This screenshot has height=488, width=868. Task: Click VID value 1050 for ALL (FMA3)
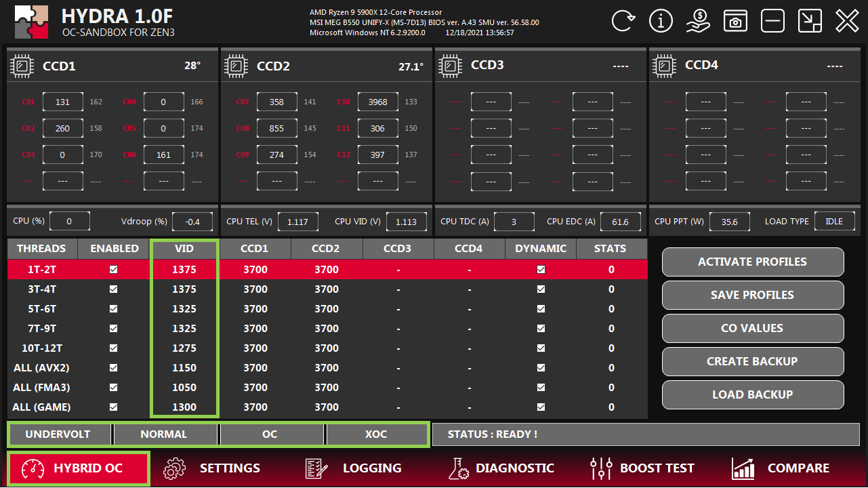coord(184,388)
